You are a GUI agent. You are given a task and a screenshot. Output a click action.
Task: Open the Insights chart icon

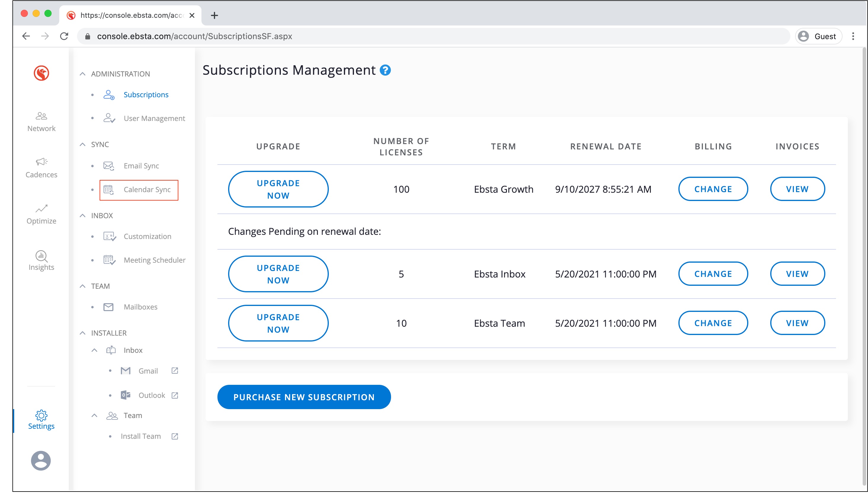pyautogui.click(x=41, y=256)
